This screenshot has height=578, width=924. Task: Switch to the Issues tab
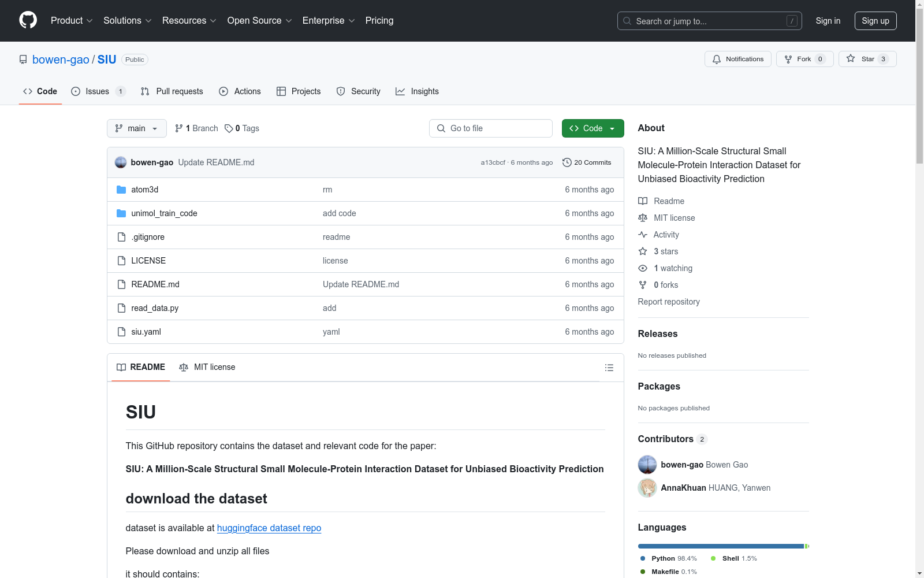[98, 91]
